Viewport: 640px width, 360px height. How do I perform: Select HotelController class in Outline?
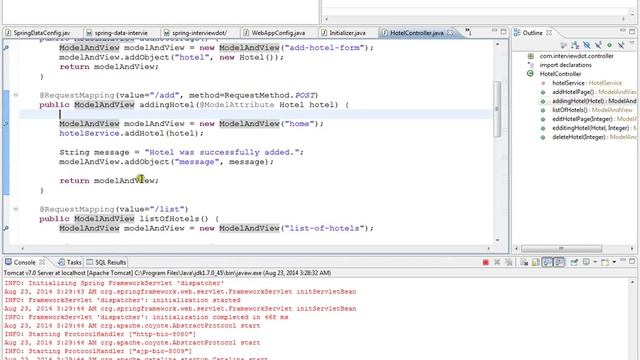click(x=560, y=74)
